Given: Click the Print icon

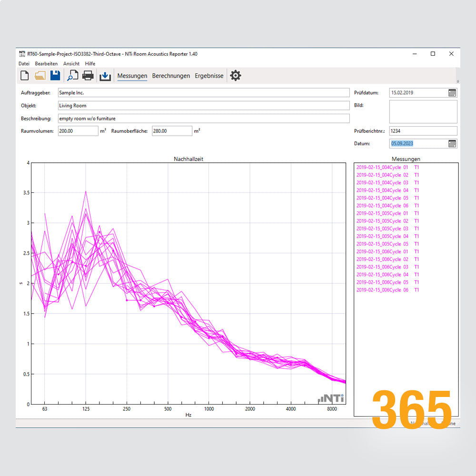Looking at the screenshot, I should coord(88,75).
